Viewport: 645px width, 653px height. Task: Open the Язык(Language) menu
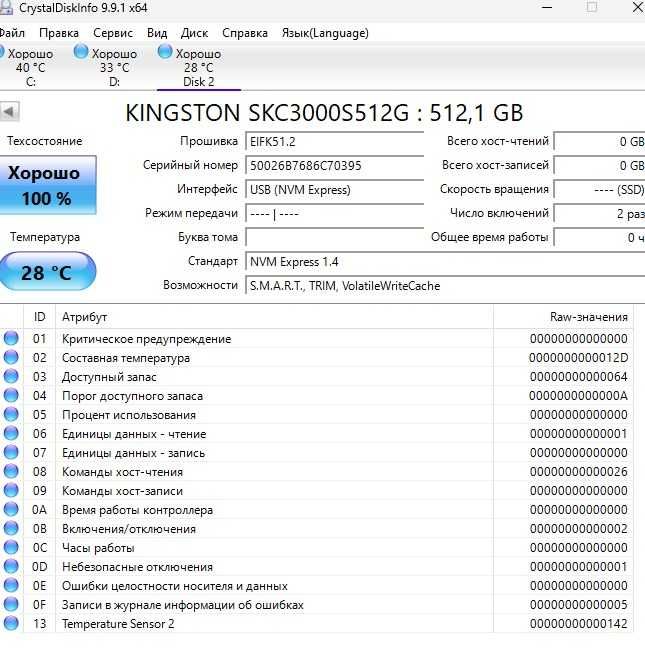325,33
